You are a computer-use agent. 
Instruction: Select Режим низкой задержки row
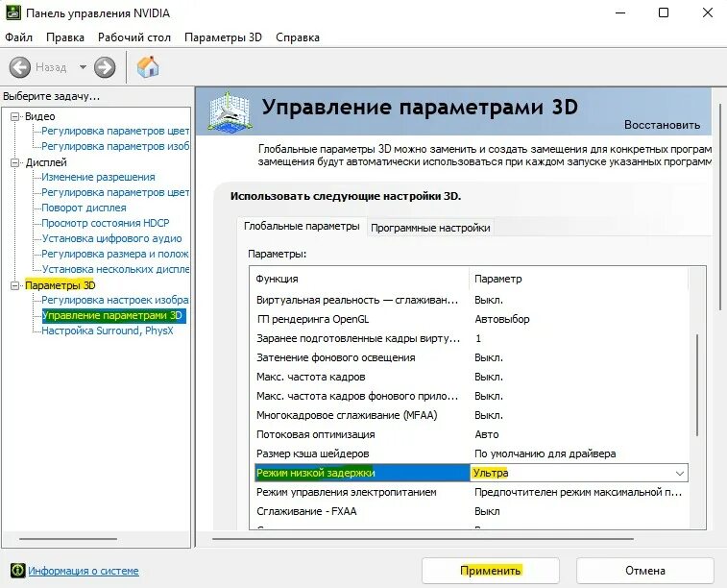[x=472, y=473]
